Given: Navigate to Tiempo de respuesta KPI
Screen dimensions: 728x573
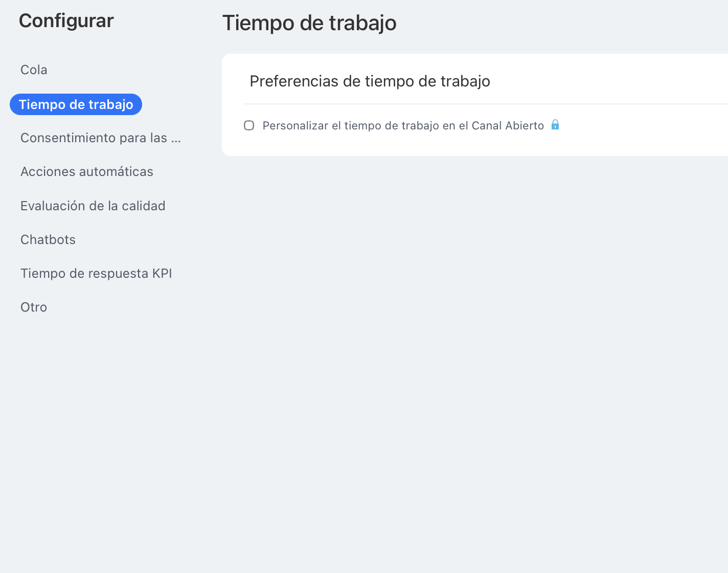Looking at the screenshot, I should (x=96, y=273).
